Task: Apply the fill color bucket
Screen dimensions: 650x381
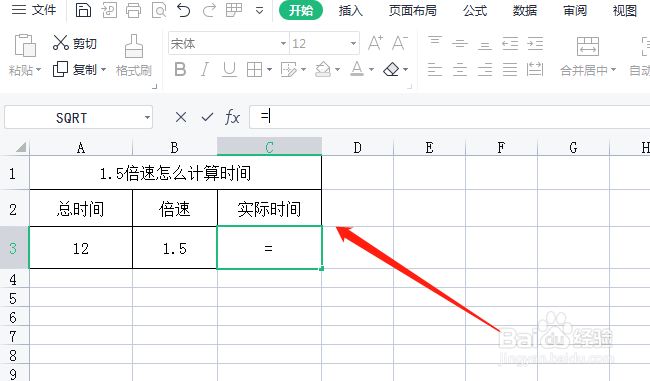Action: (323, 69)
